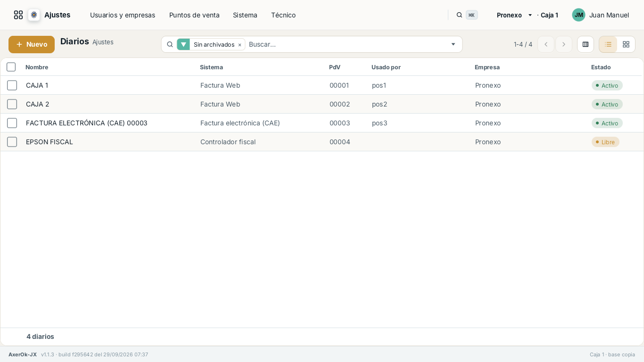Check the EPSON FISCAL row checkbox
The width and height of the screenshot is (644, 362).
(12, 142)
